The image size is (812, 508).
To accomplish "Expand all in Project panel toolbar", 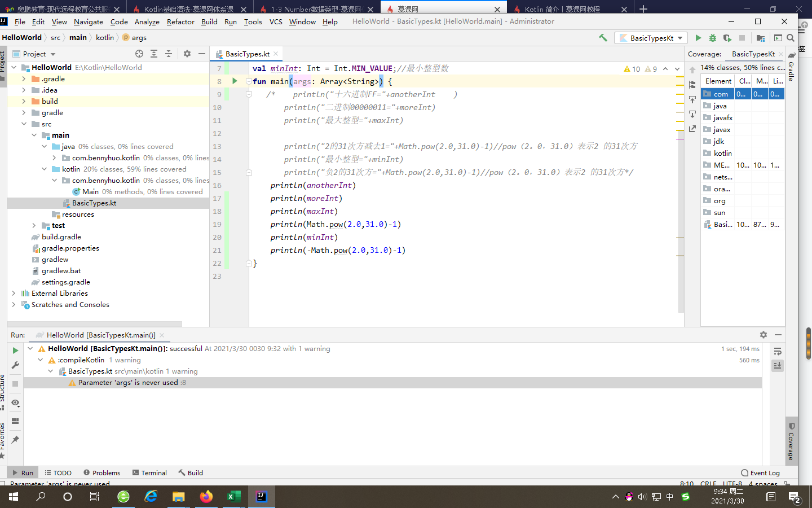I will point(154,54).
